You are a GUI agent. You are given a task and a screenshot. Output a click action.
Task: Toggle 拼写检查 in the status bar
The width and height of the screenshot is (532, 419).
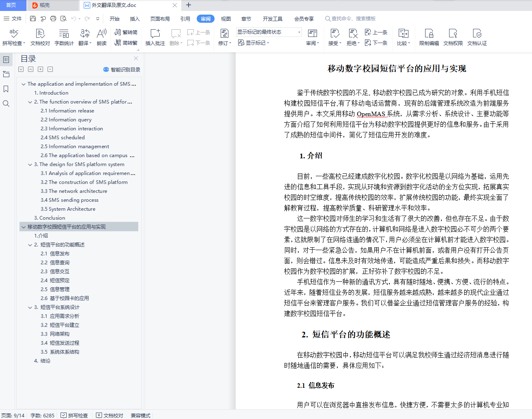click(74, 415)
